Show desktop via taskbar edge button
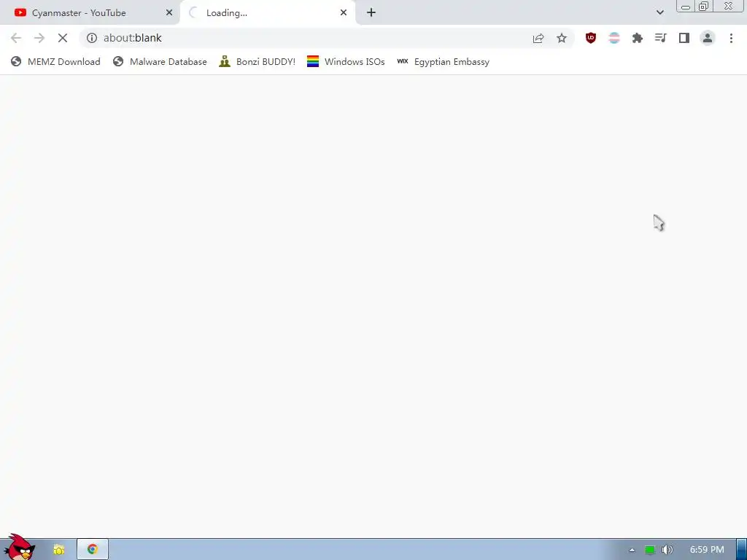The height and width of the screenshot is (560, 747). (x=742, y=550)
